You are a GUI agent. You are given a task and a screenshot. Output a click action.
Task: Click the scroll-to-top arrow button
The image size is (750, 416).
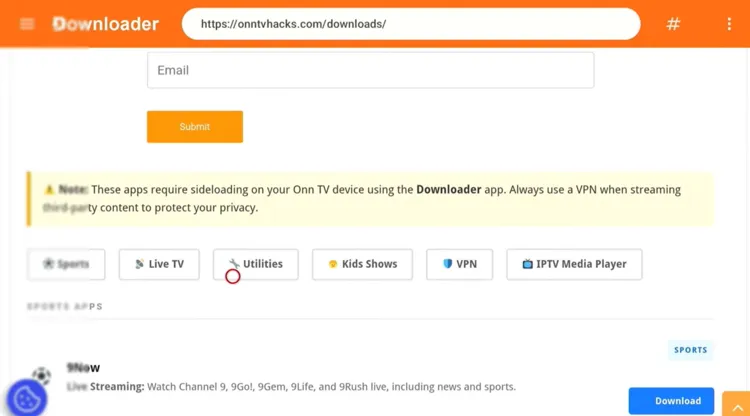(x=736, y=404)
